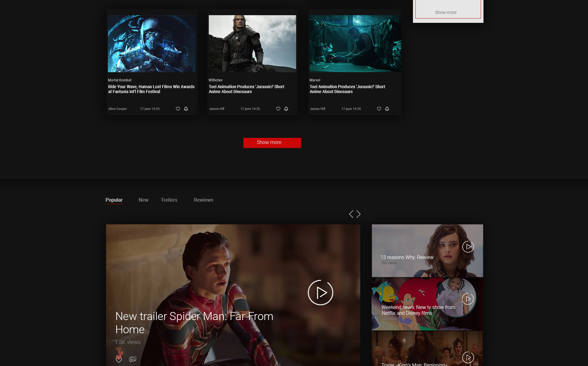Play the Weekend news Netflix Disney video
Screen dimensions: 588x366
tap(468, 299)
